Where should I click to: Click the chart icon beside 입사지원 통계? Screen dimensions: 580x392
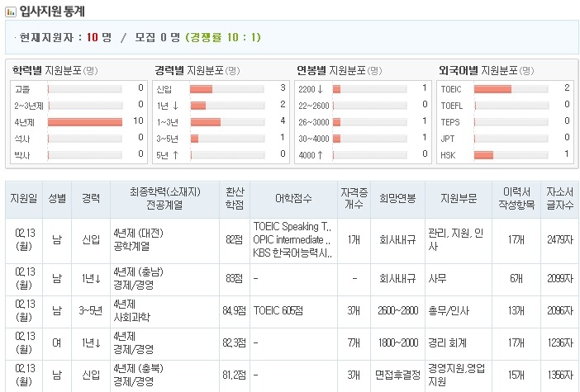(11, 12)
